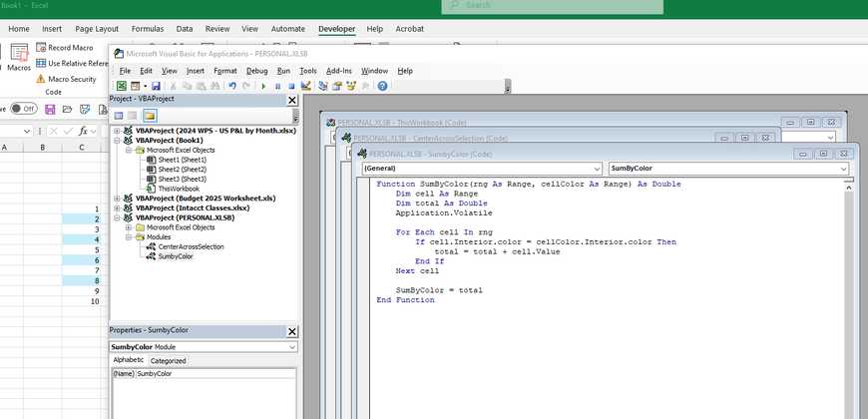The image size is (868, 419).
Task: Open the Automate tab in Excel ribbon
Action: [288, 29]
